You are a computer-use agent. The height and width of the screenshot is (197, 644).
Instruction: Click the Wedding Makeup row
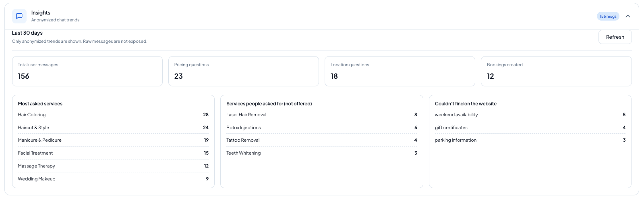(37, 179)
